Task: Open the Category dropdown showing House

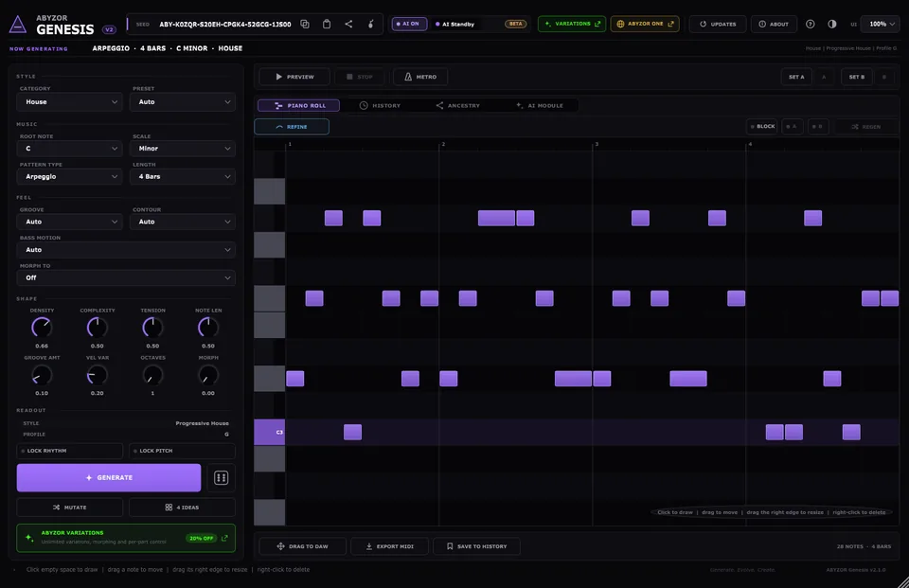Action: [x=69, y=102]
